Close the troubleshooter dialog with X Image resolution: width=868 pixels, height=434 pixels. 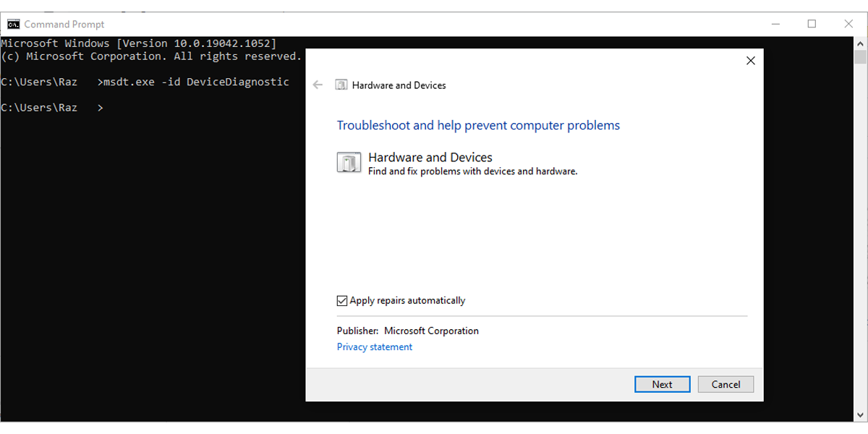click(x=750, y=61)
